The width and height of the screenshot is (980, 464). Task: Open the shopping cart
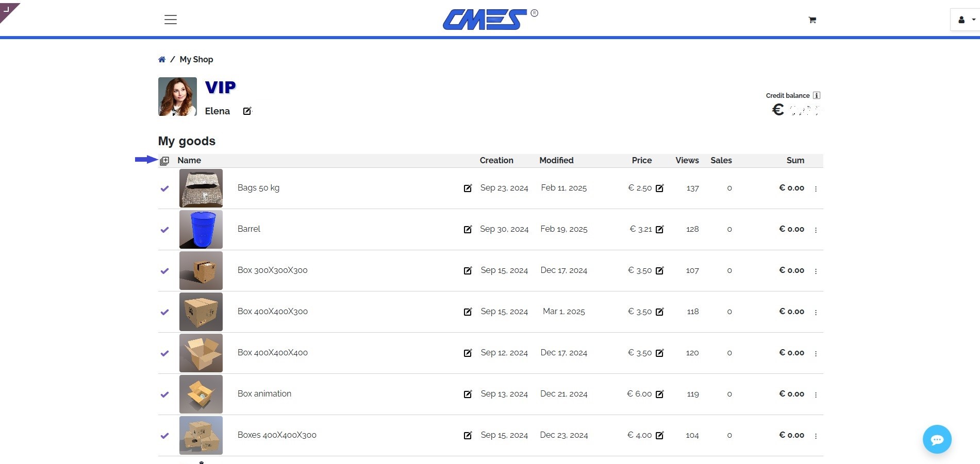tap(812, 20)
